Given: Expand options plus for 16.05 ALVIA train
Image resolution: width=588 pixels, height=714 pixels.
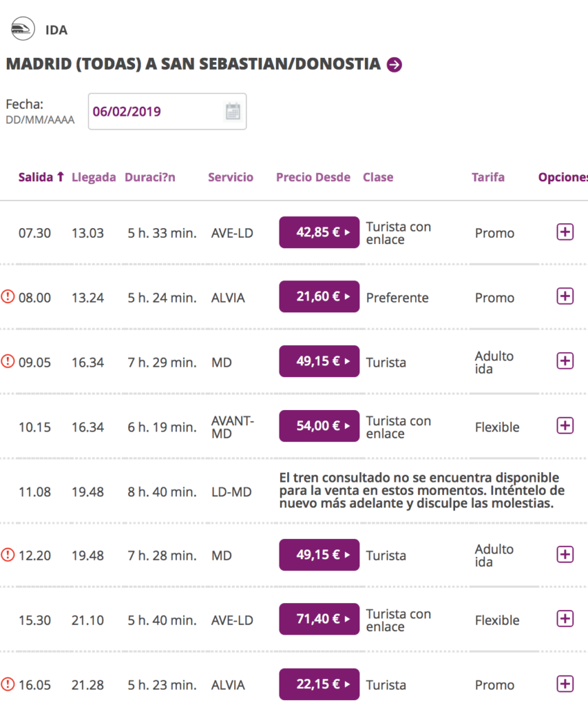Looking at the screenshot, I should tap(565, 684).
